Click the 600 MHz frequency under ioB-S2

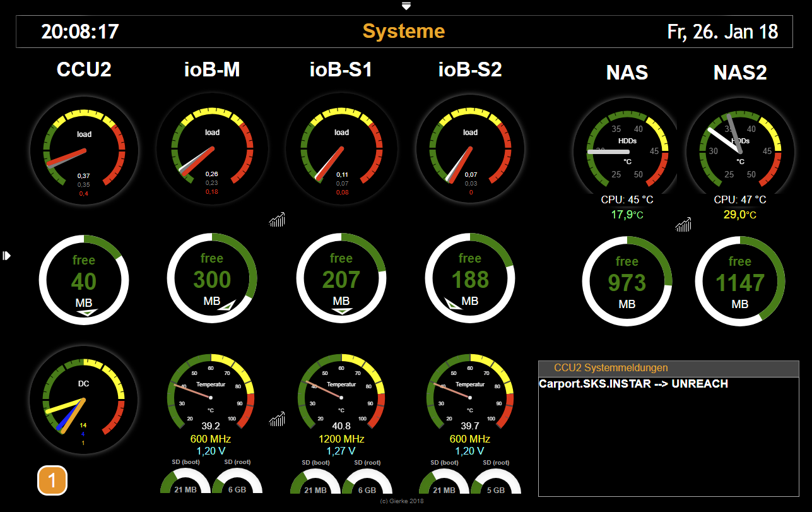(470, 439)
